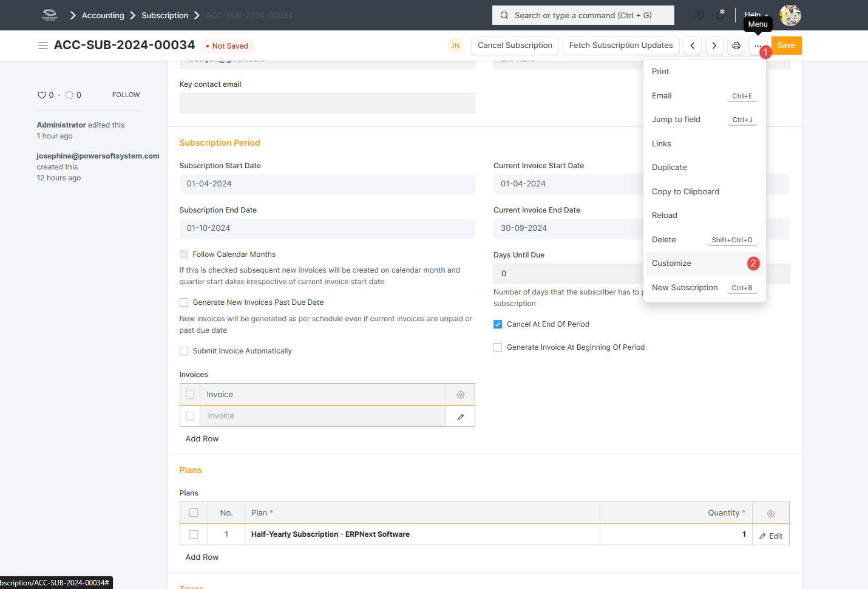
Task: Uncheck Cancel At End Of Period
Action: coord(498,324)
